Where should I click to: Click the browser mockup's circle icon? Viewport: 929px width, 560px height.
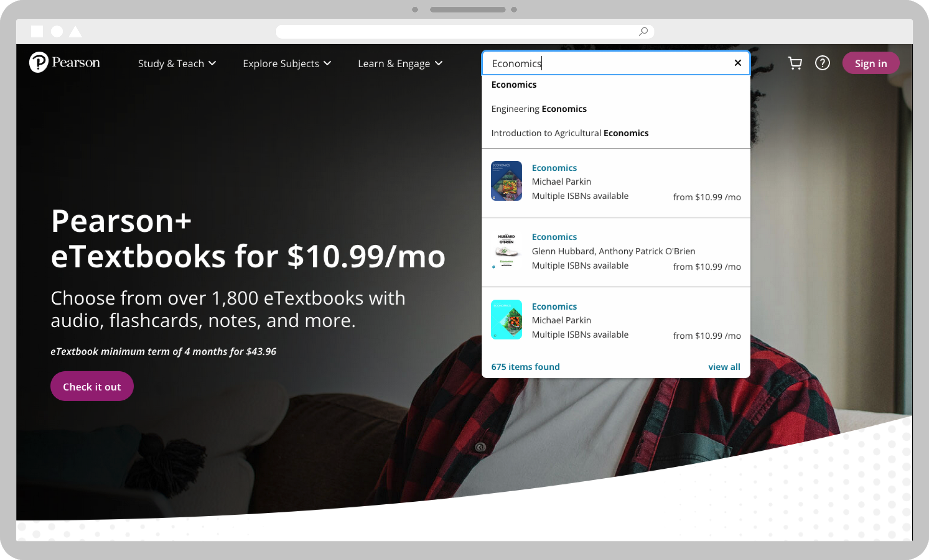click(57, 31)
